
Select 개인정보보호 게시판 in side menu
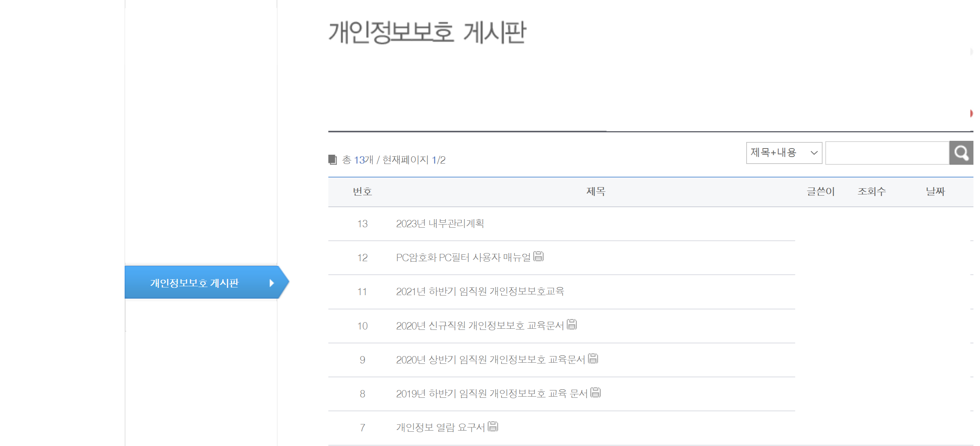[x=194, y=283]
